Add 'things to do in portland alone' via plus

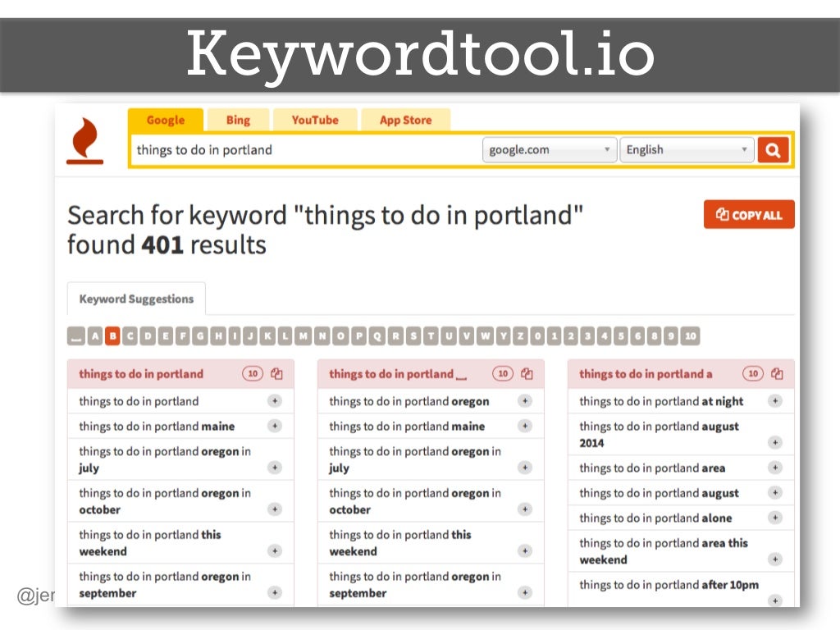pos(774,518)
